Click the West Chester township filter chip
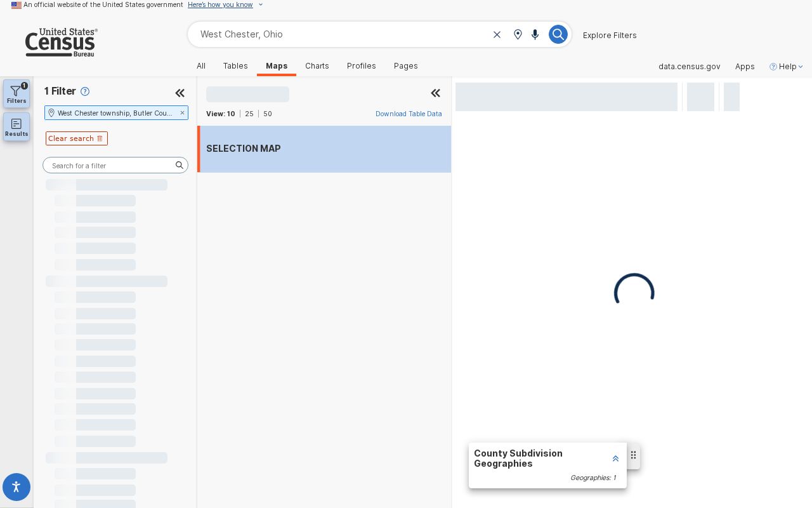Screen dimensions: 812x508 [116, 113]
